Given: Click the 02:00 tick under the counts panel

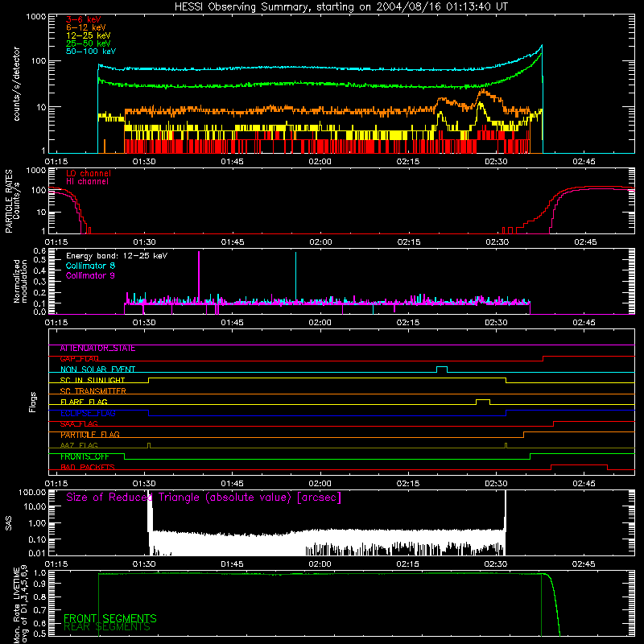Looking at the screenshot, I should click(x=320, y=162).
